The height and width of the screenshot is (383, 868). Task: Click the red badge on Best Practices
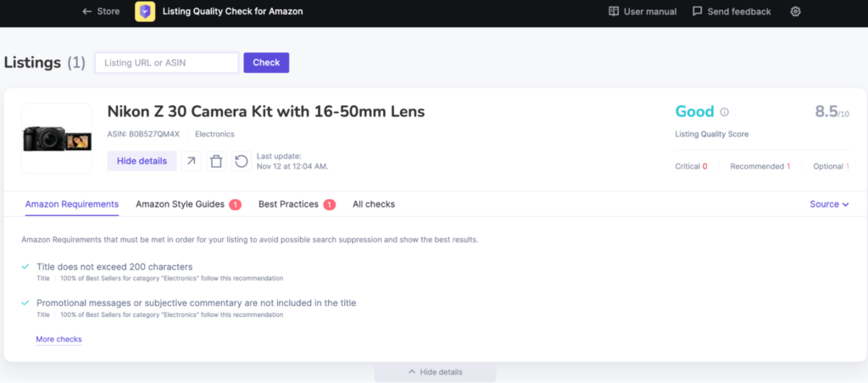pyautogui.click(x=330, y=205)
